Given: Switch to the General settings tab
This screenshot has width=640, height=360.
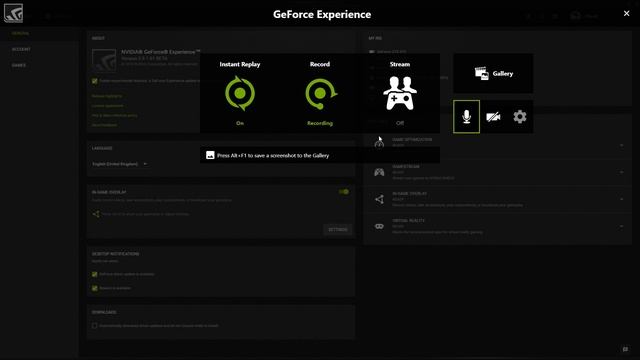Looking at the screenshot, I should [20, 33].
